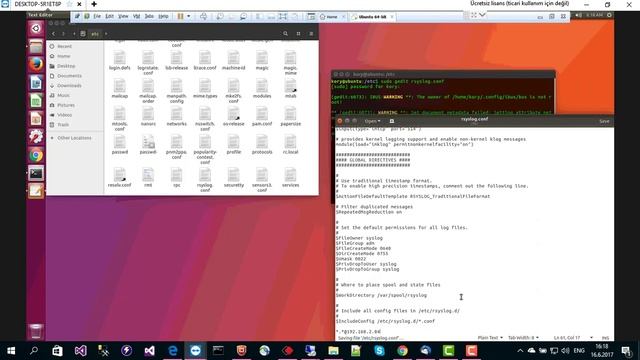This screenshot has width=640, height=360.
Task: Open the line and column position dropdown
Action: (573, 338)
